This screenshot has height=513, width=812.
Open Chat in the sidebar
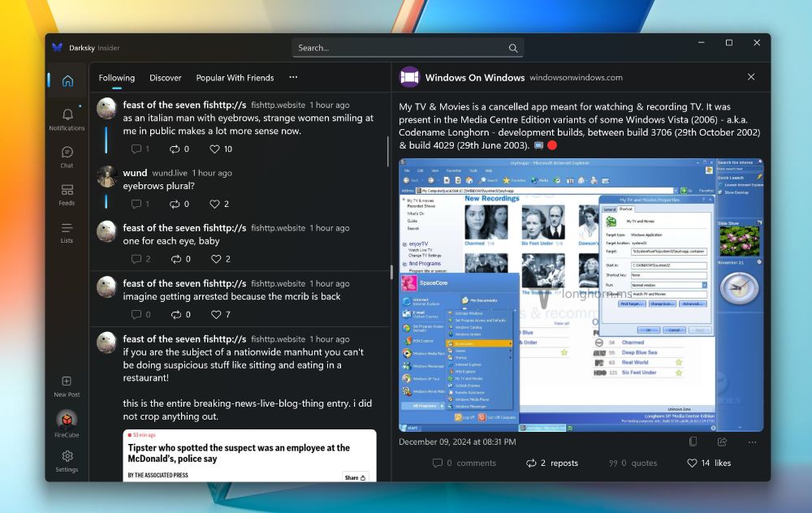pos(67,157)
